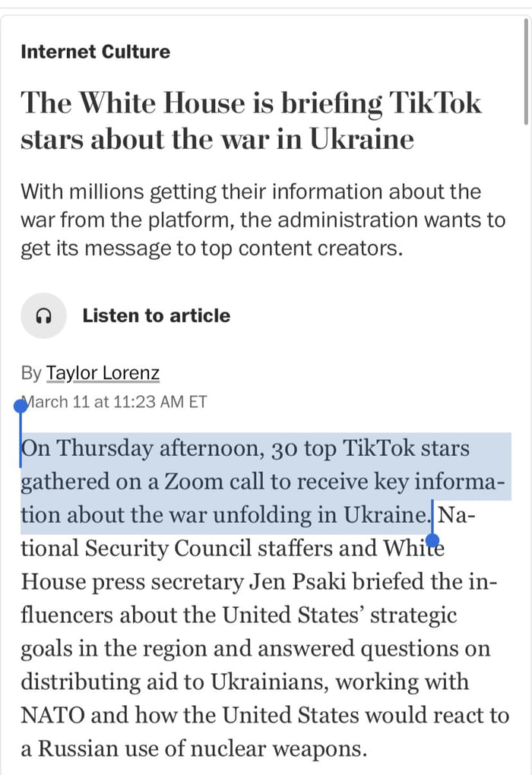Screen dimensions: 532x775
Task: Click the headphones audio icon
Action: pos(43,316)
